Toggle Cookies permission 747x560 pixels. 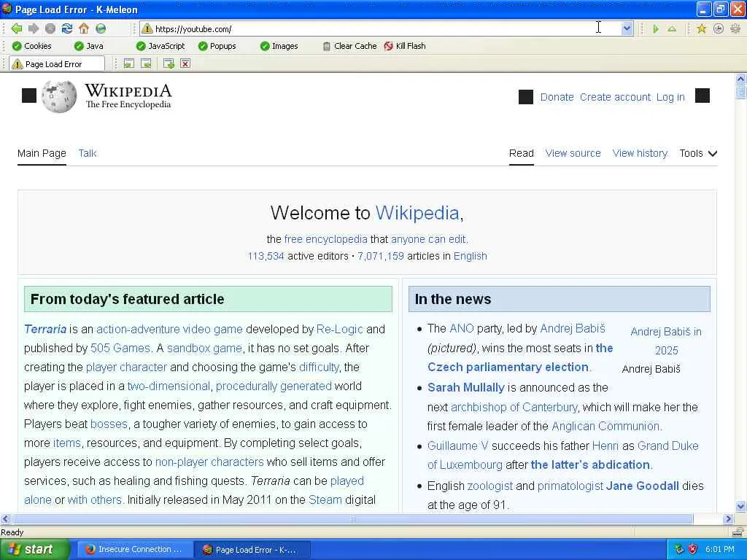[32, 46]
